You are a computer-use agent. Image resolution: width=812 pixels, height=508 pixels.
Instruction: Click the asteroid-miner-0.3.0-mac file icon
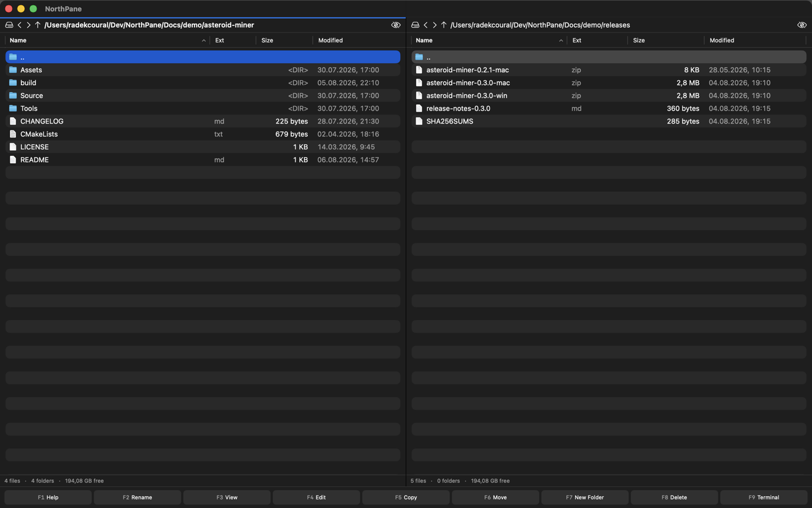point(419,82)
